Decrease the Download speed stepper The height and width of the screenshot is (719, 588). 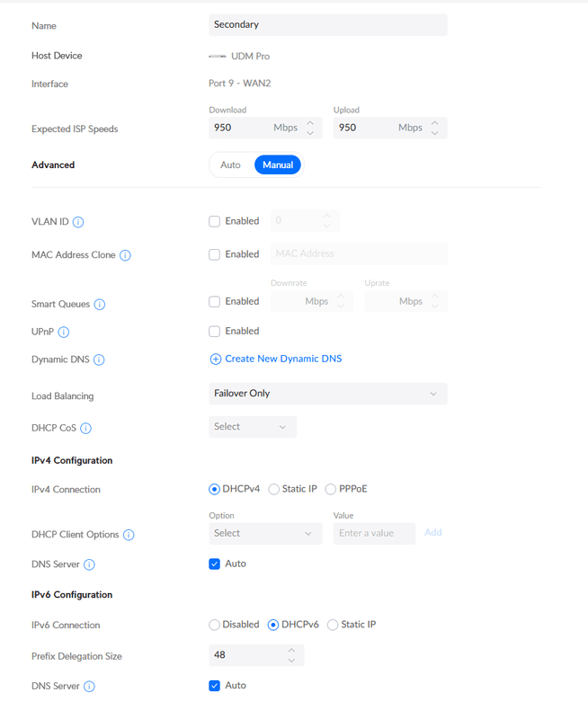pyautogui.click(x=310, y=133)
